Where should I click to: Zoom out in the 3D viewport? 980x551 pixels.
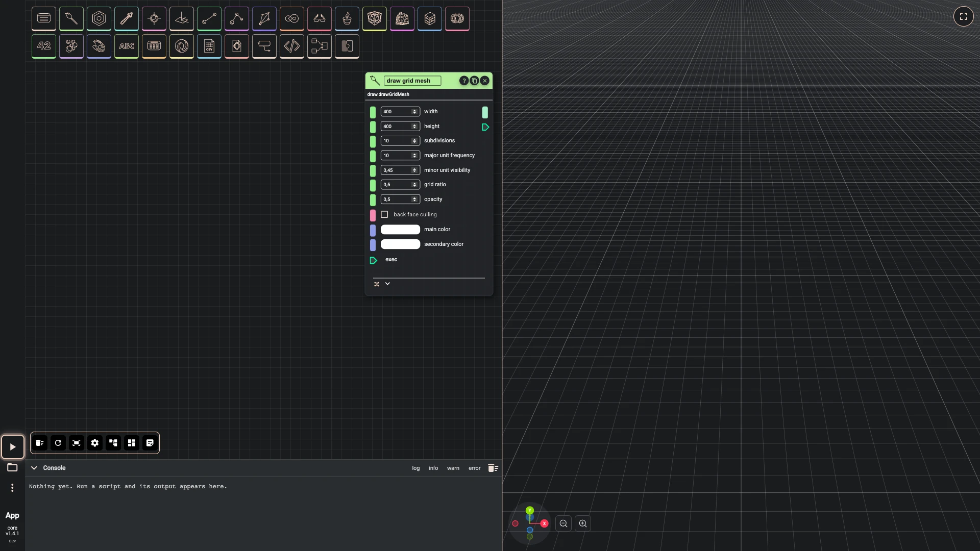(563, 523)
